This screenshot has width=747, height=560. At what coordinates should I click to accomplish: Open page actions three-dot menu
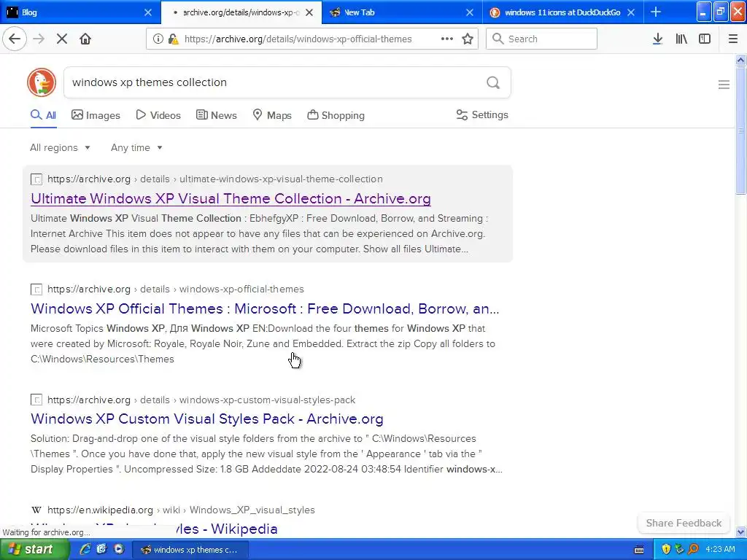447,39
